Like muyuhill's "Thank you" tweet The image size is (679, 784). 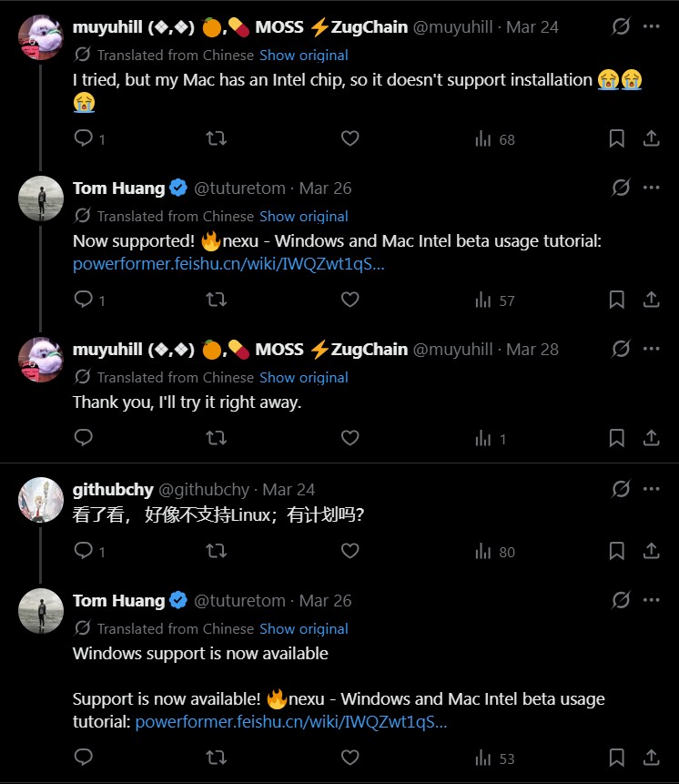coord(350,438)
